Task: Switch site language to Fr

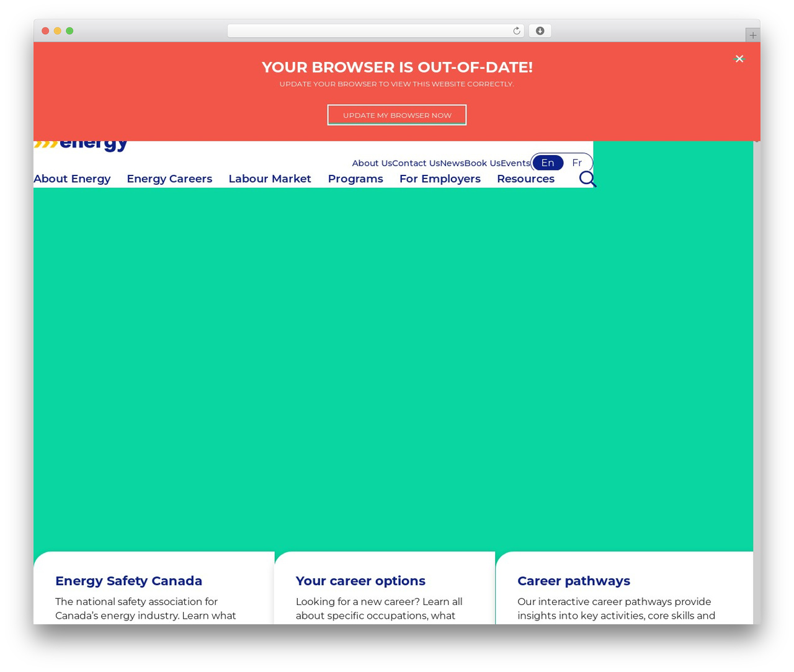Action: 577,162
